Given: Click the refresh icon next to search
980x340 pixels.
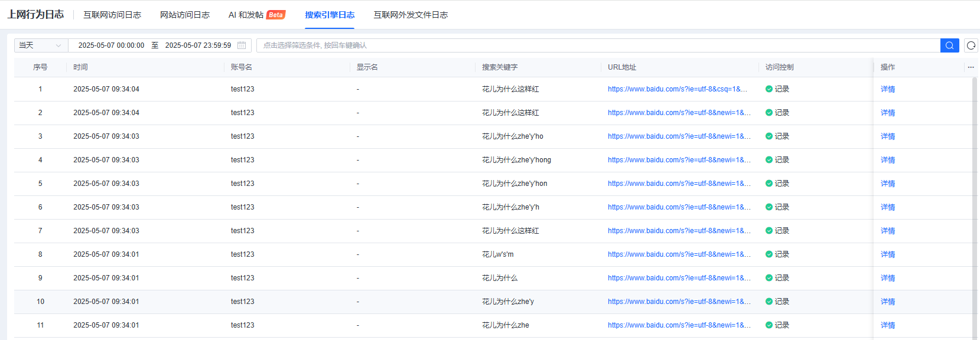Looking at the screenshot, I should (971, 45).
